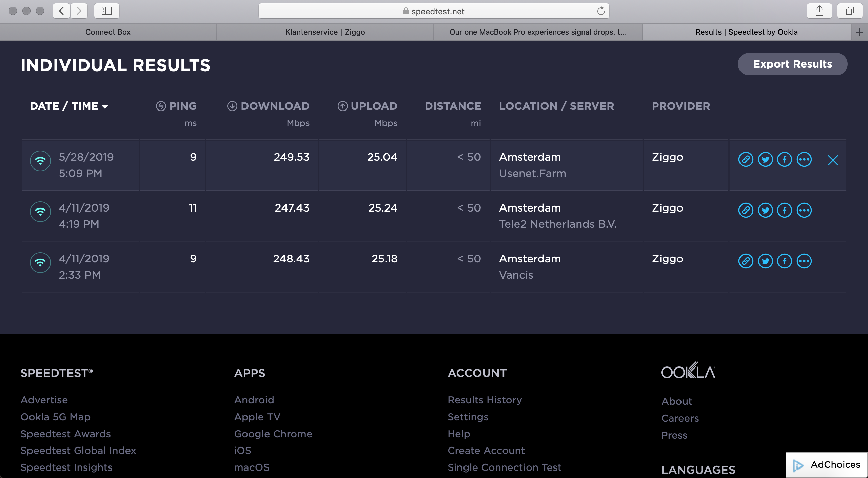Open the Android app link
The width and height of the screenshot is (868, 478).
click(x=254, y=400)
